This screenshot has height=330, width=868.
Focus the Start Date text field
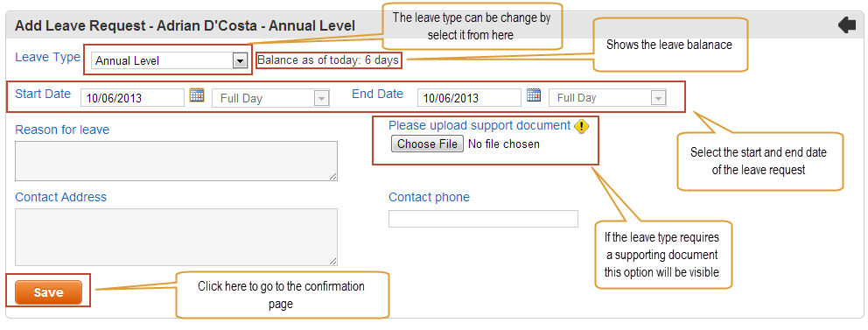[132, 98]
